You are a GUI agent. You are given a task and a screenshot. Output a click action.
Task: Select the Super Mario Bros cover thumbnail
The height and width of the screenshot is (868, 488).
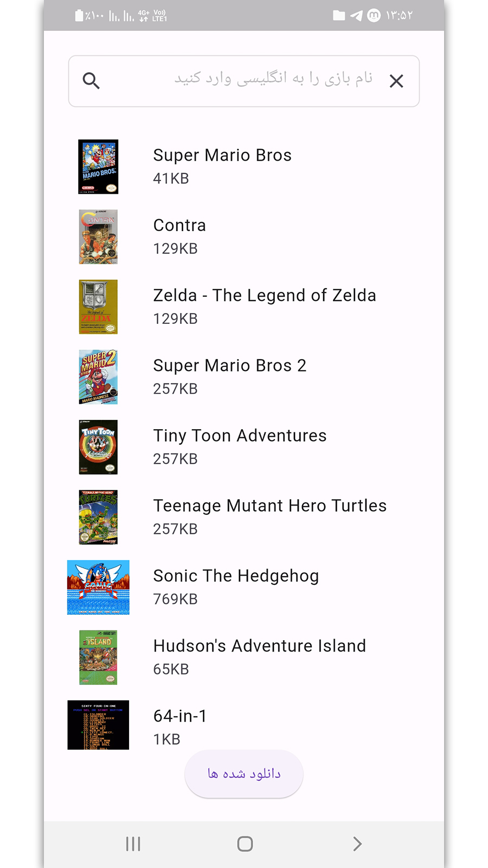pyautogui.click(x=98, y=167)
